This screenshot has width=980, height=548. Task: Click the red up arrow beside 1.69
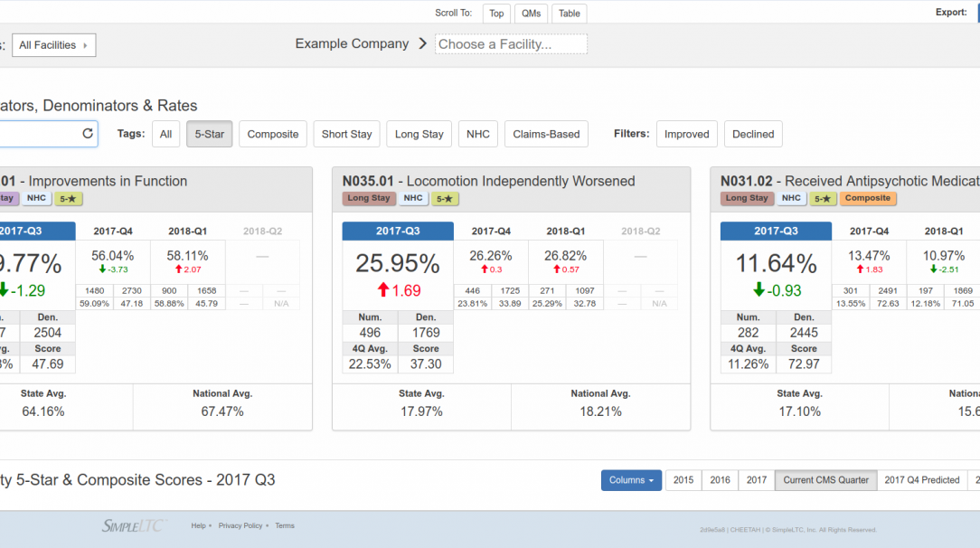pyautogui.click(x=383, y=291)
